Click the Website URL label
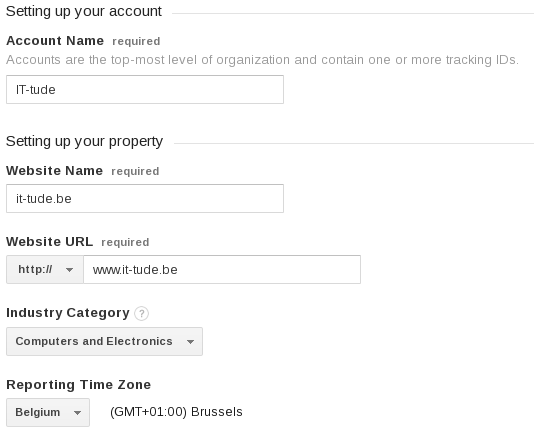The height and width of the screenshot is (436, 534). (x=49, y=242)
